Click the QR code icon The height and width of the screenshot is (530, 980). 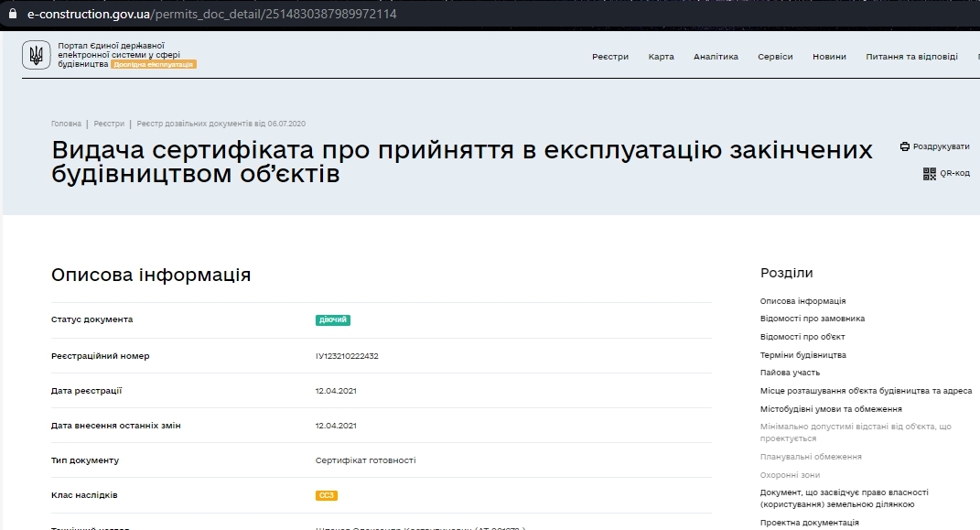930,174
